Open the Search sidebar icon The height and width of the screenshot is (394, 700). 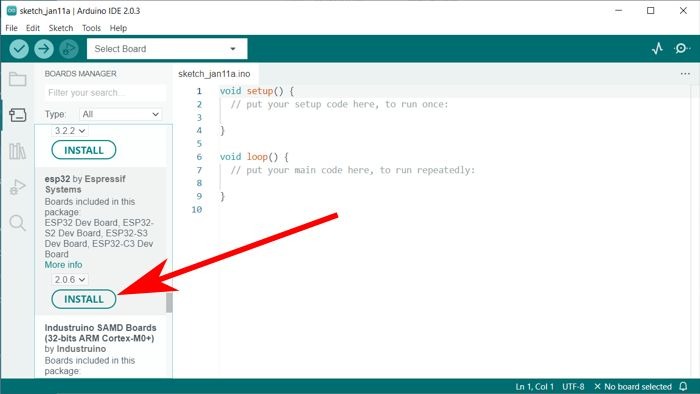pyautogui.click(x=18, y=222)
